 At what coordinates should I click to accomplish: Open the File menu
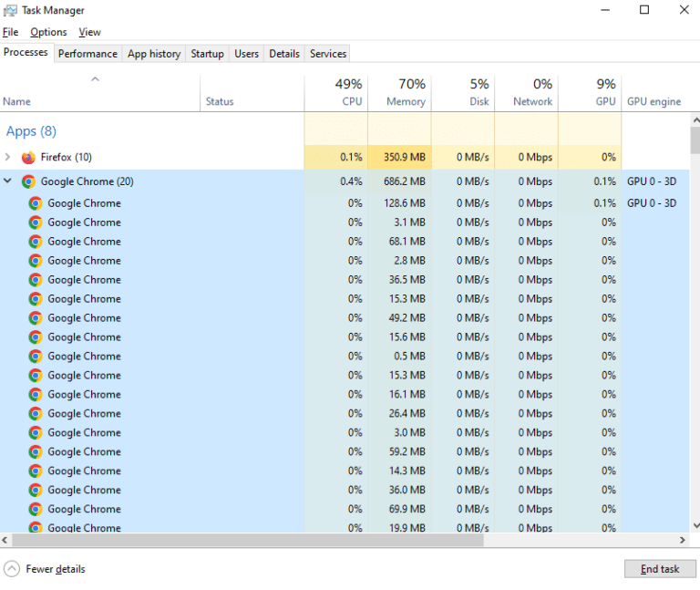coord(10,32)
